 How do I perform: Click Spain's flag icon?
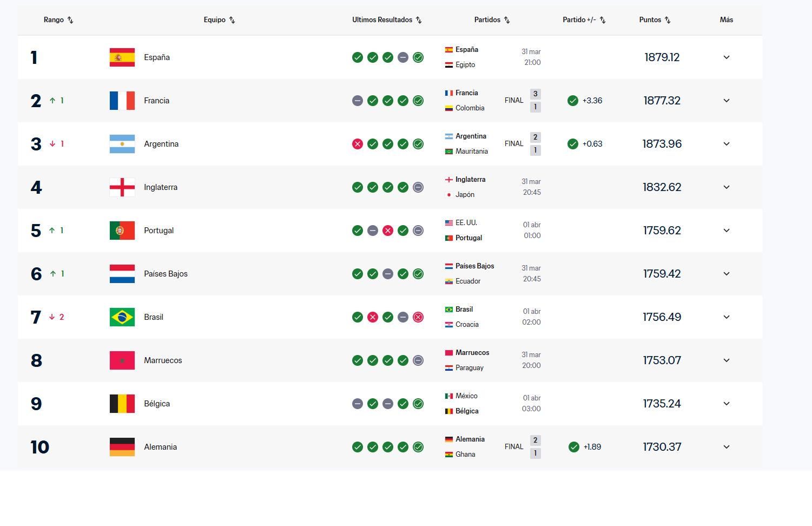click(x=122, y=57)
